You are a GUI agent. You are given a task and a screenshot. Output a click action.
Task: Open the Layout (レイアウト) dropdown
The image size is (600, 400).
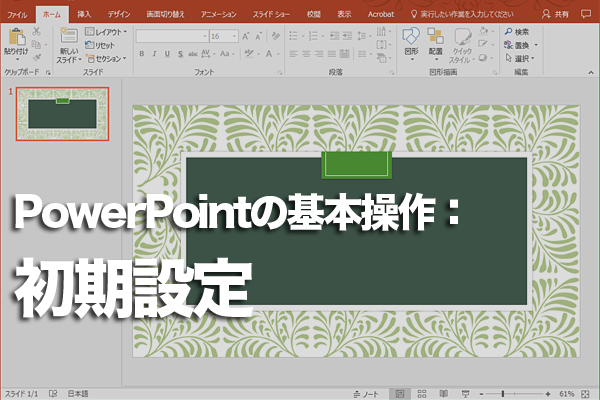[x=106, y=32]
